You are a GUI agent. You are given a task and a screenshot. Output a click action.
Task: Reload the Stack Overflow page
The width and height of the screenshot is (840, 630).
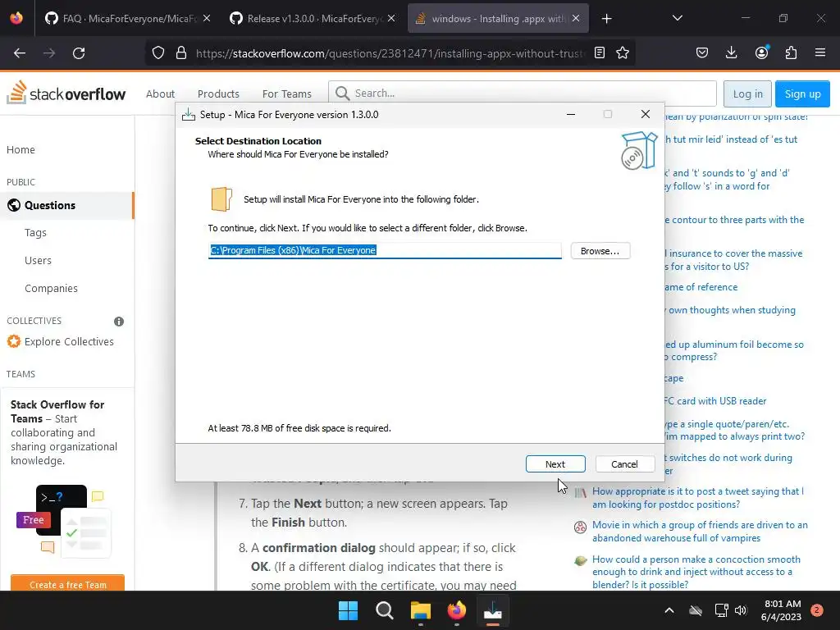[x=79, y=53]
